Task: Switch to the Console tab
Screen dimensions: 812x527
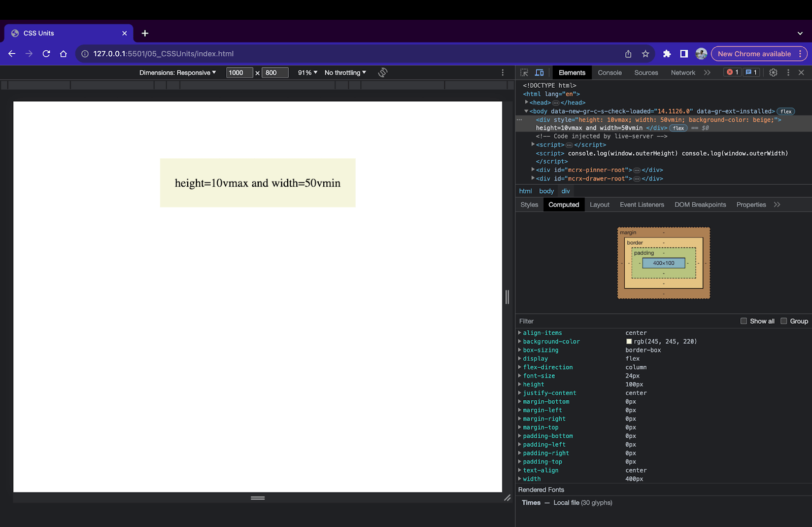Action: tap(610, 73)
